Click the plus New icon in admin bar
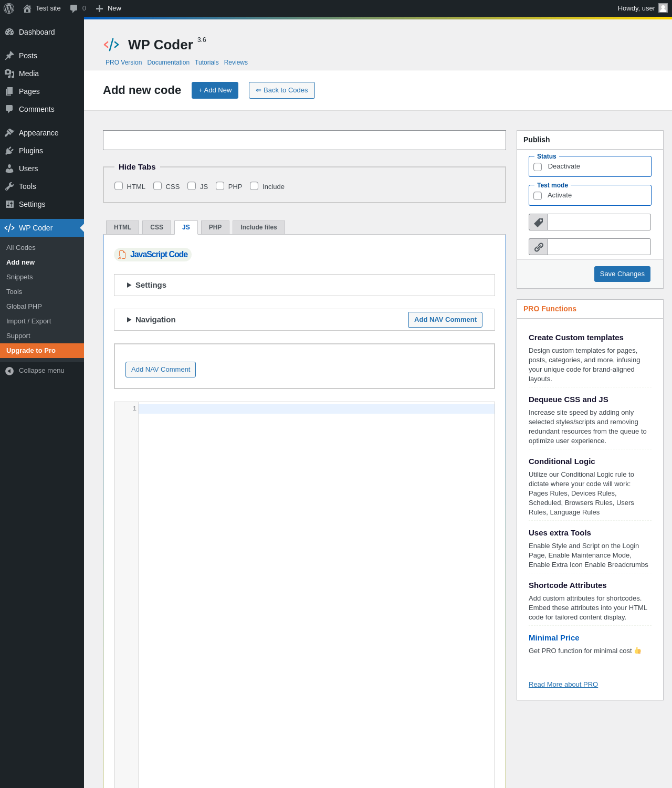Viewport: 672px width, 788px height. (99, 8)
